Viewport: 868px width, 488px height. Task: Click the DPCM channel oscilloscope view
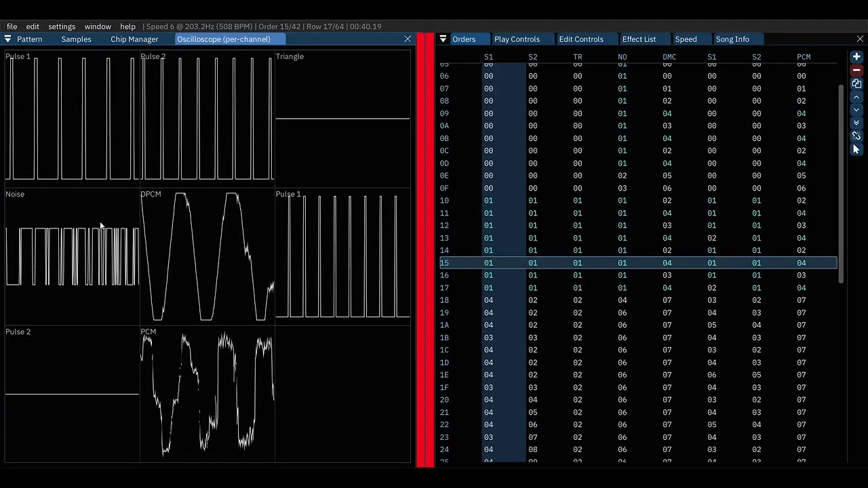pos(207,257)
